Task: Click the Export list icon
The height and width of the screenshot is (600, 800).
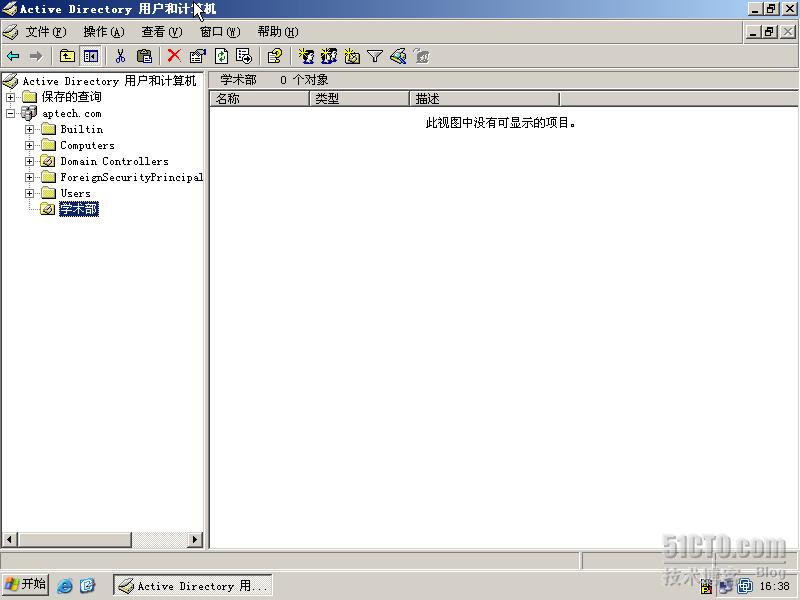Action: coord(244,56)
